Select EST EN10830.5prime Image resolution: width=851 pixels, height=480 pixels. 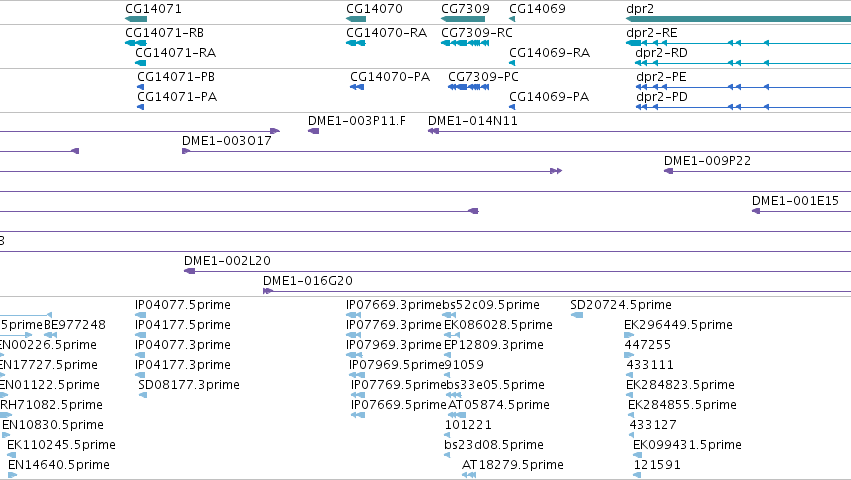[53, 425]
